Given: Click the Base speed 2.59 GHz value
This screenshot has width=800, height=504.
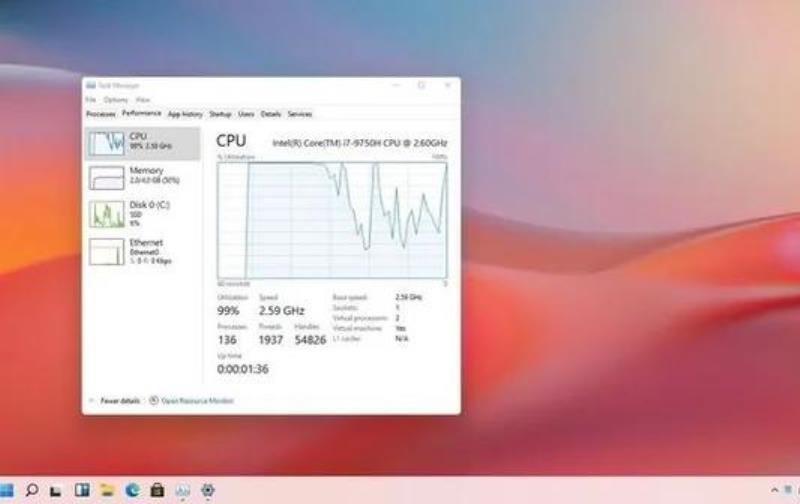Looking at the screenshot, I should (409, 297).
